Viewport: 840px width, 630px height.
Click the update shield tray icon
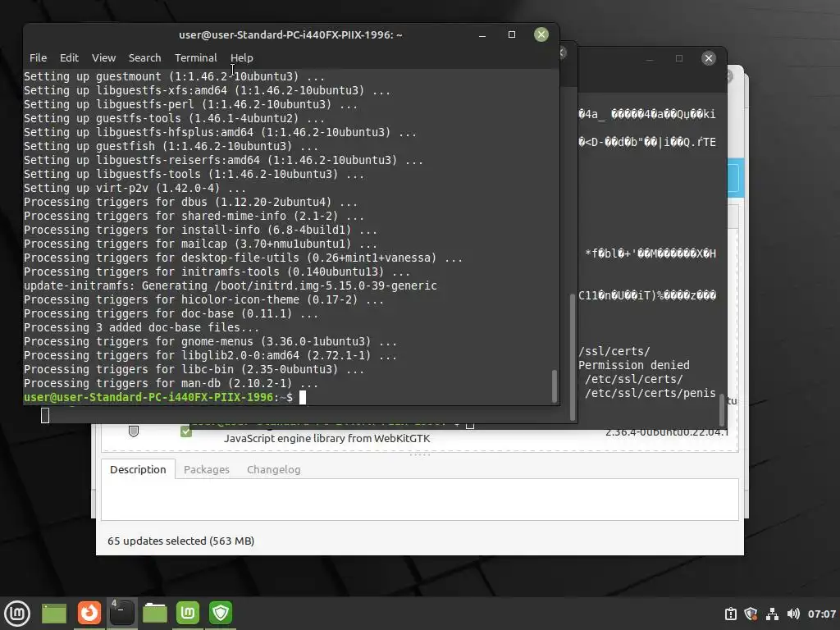pos(751,614)
